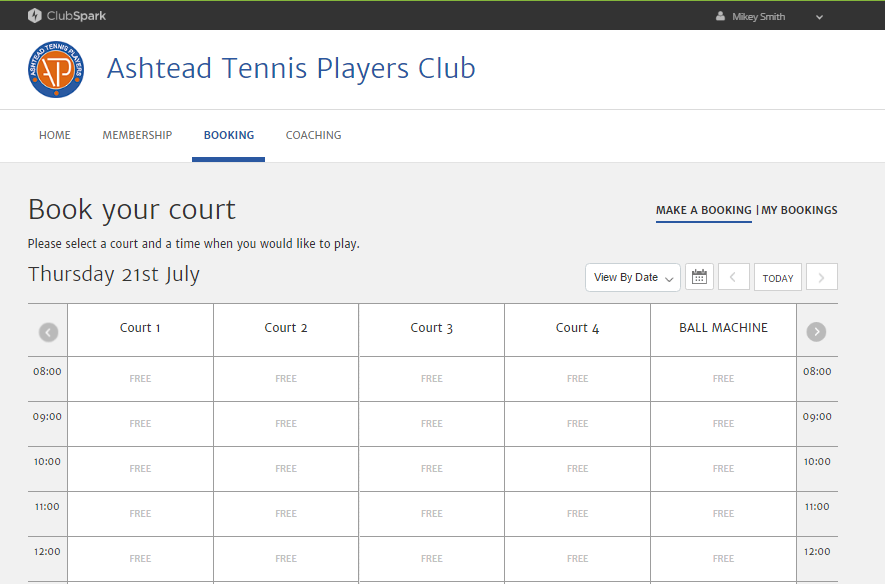
Task: Open the My Bookings link
Action: click(799, 210)
